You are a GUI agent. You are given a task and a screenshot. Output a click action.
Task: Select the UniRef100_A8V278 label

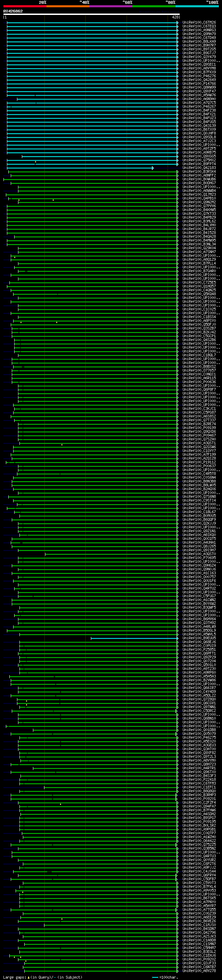pos(199,971)
